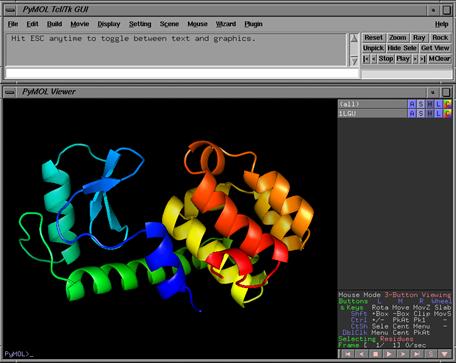Click the Viewer play triangle icon
This screenshot has height=363, width=456.
tap(389, 354)
